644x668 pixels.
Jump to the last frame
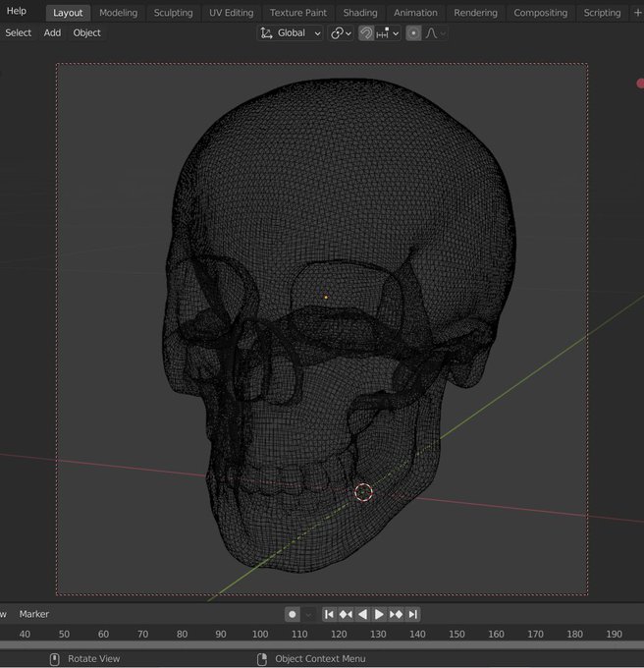(413, 614)
